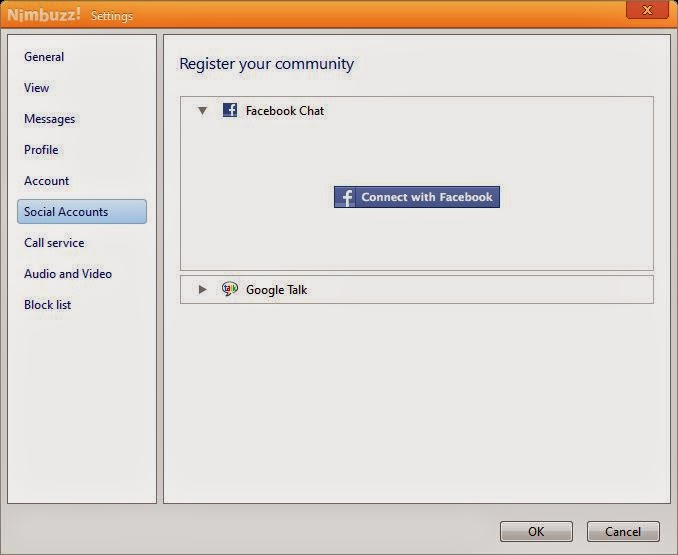The width and height of the screenshot is (678, 555).
Task: Go to Messages settings
Action: pyautogui.click(x=49, y=119)
